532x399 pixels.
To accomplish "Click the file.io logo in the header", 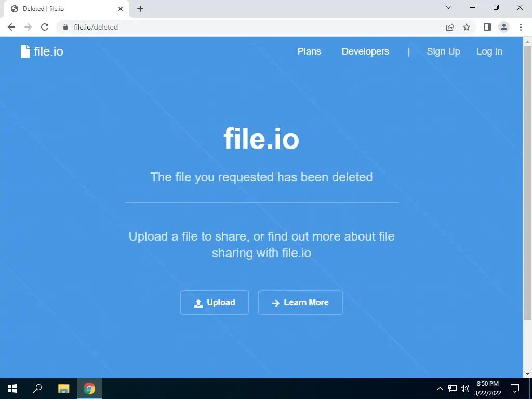I will [x=42, y=51].
